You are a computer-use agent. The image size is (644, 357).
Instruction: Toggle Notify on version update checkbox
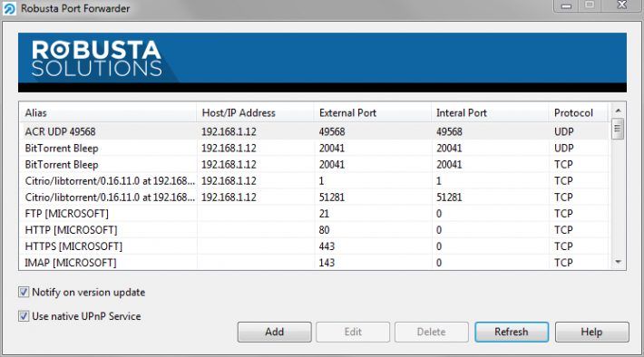point(24,292)
